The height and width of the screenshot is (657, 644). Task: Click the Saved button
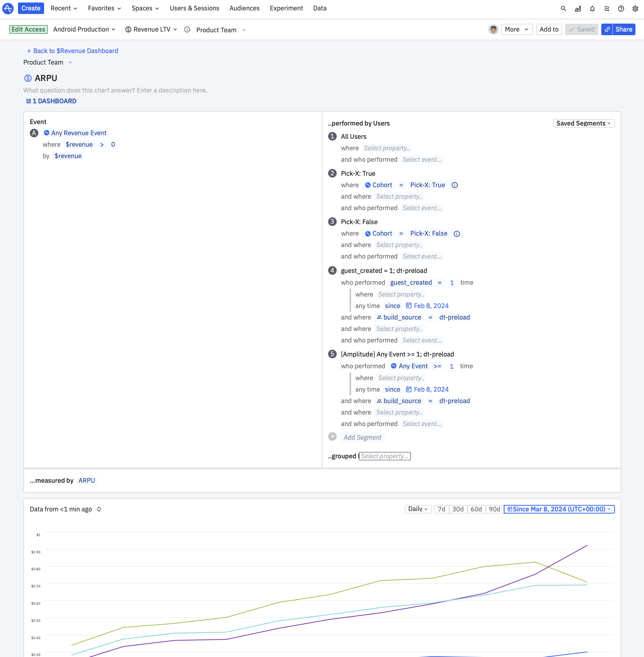582,29
